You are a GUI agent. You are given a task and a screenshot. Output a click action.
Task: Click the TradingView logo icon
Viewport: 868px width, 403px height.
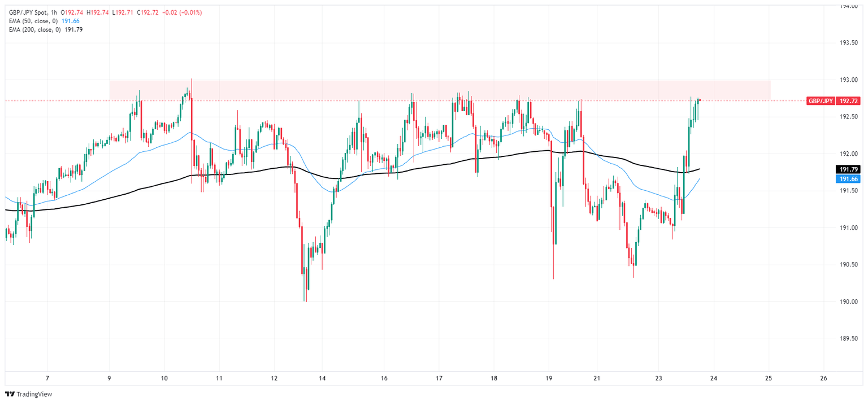pyautogui.click(x=10, y=394)
